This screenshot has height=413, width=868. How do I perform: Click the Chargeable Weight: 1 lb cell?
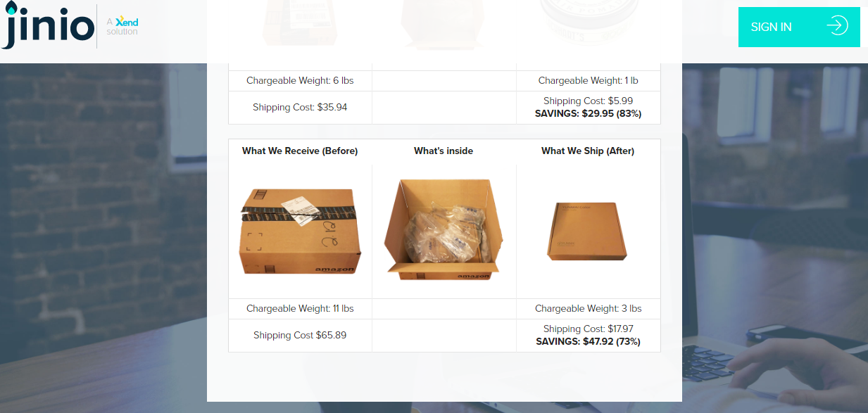pos(589,81)
